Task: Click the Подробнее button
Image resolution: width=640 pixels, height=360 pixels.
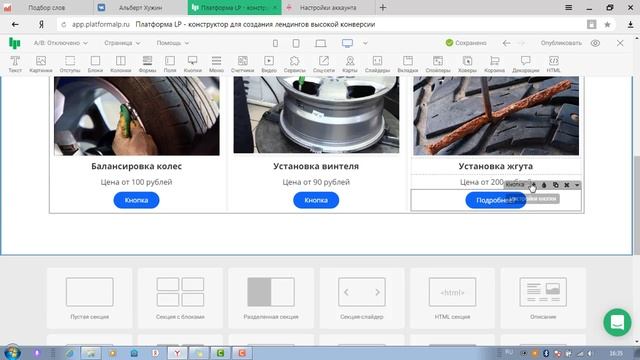Action: (x=496, y=200)
